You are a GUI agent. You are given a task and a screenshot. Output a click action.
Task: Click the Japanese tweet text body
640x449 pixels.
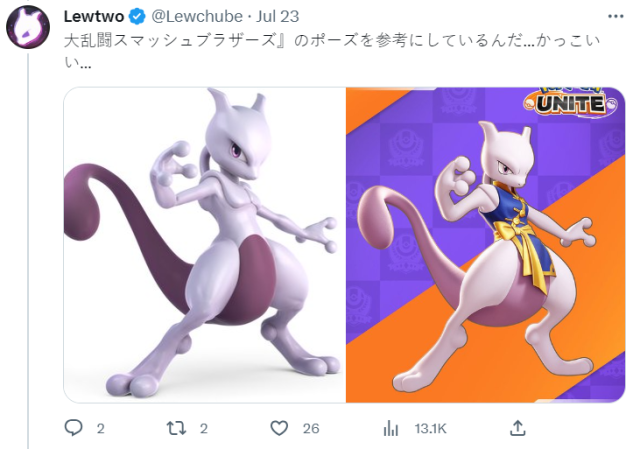331,51
